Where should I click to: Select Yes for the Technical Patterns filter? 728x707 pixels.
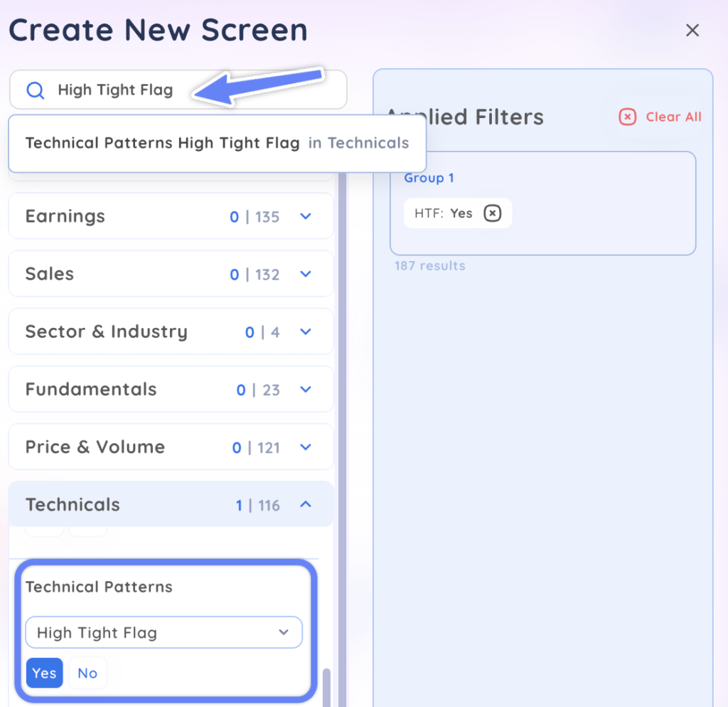tap(44, 673)
